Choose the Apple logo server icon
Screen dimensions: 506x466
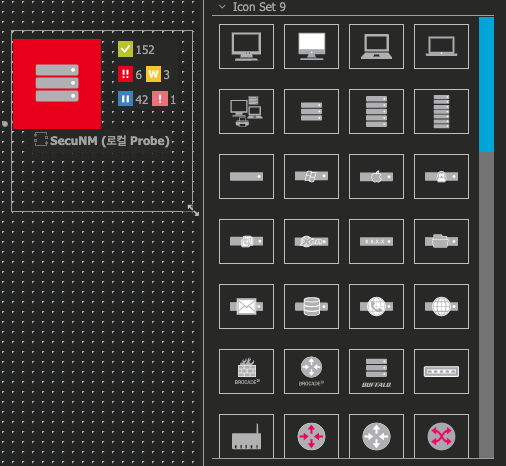coord(376,177)
